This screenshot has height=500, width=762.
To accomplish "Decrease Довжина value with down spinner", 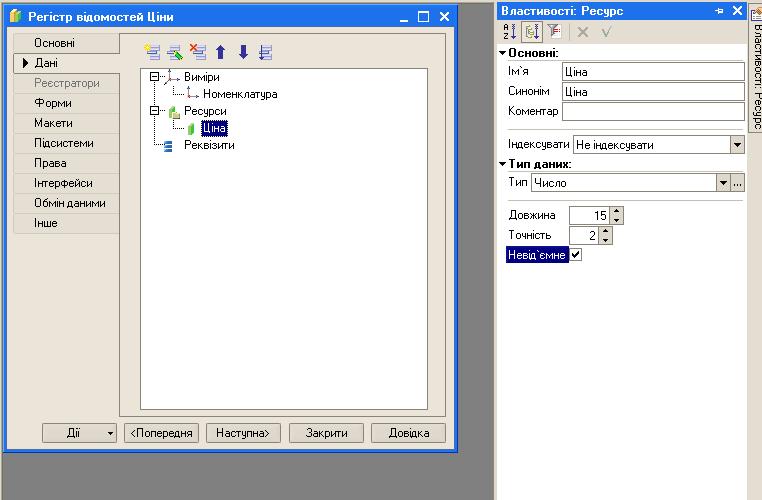I will 617,220.
